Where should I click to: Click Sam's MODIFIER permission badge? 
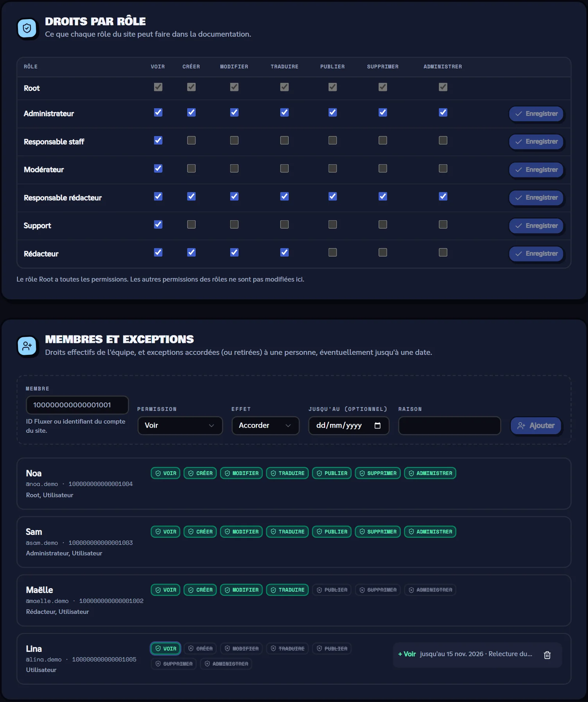tap(241, 532)
